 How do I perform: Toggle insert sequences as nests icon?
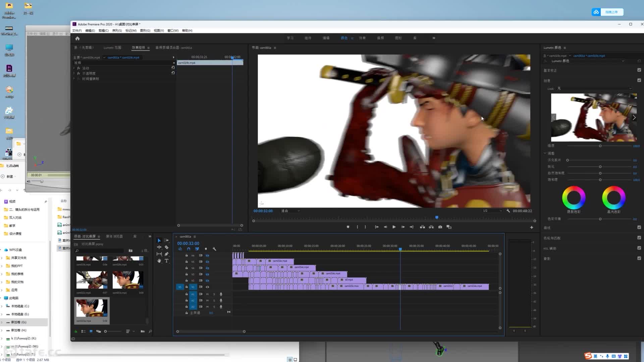pos(180,249)
